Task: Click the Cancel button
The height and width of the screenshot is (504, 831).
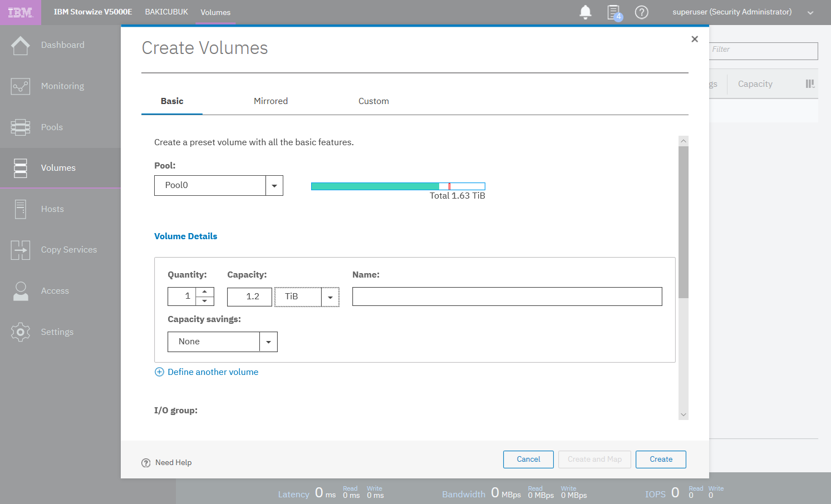Action: (x=528, y=459)
